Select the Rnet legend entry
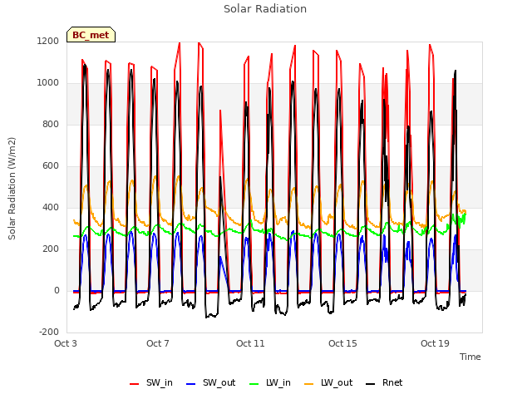 pos(384,382)
